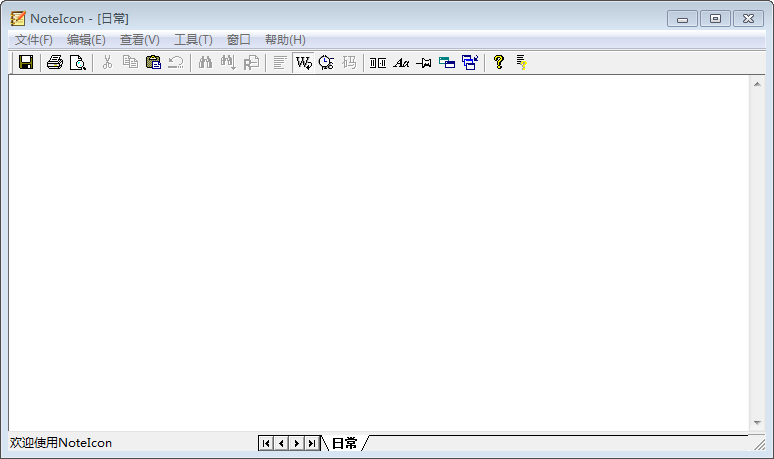Expand the 帮助(H) menu

click(x=285, y=40)
